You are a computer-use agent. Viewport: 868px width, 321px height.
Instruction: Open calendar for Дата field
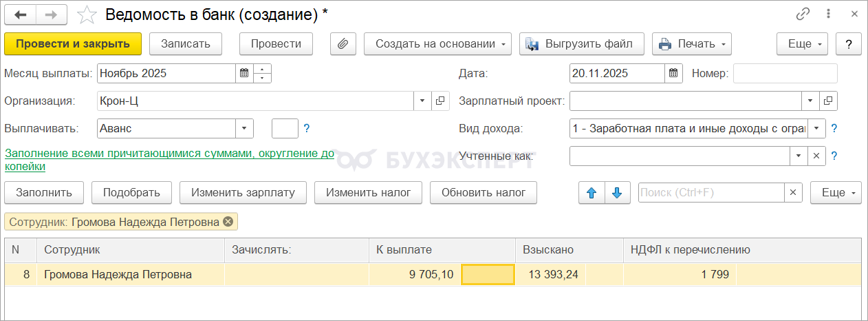(673, 73)
